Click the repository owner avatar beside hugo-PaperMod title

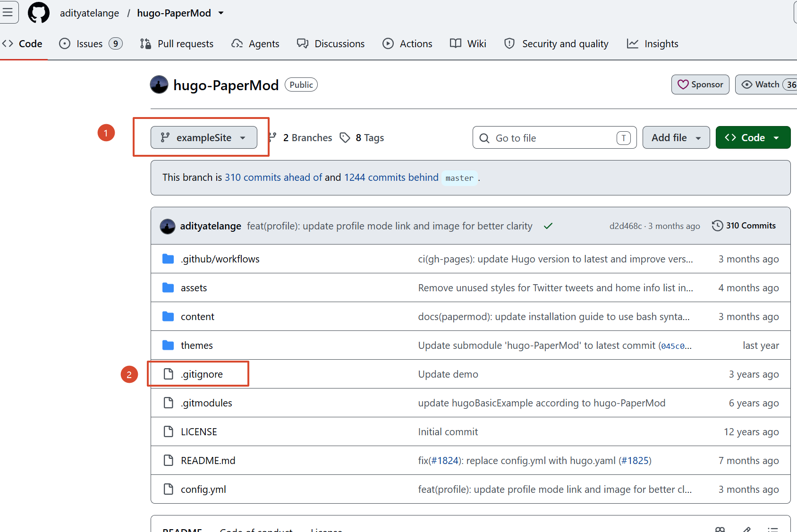click(159, 85)
